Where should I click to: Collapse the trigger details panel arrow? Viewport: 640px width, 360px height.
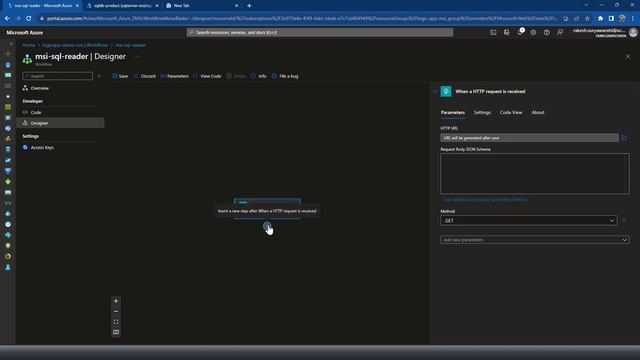(x=435, y=91)
